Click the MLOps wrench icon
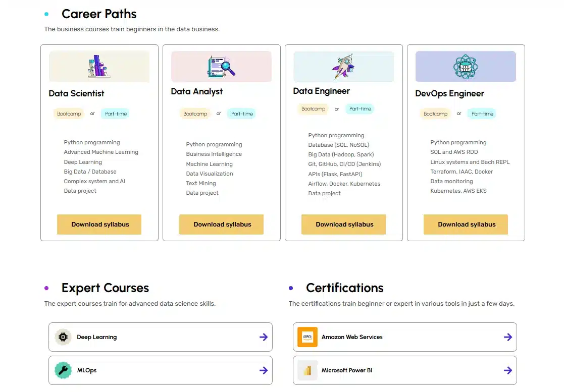The image size is (564, 392). pyautogui.click(x=63, y=370)
